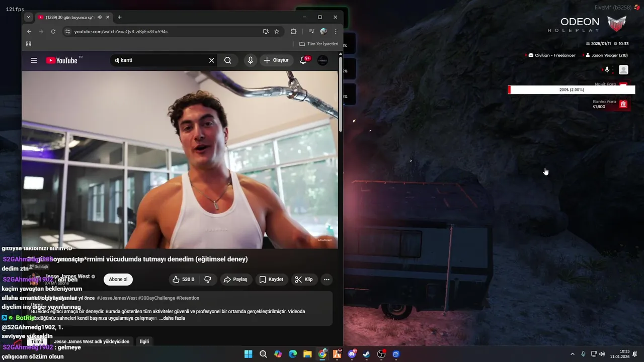Like the video with 530 B
The height and width of the screenshot is (362, 644).
[x=183, y=280]
